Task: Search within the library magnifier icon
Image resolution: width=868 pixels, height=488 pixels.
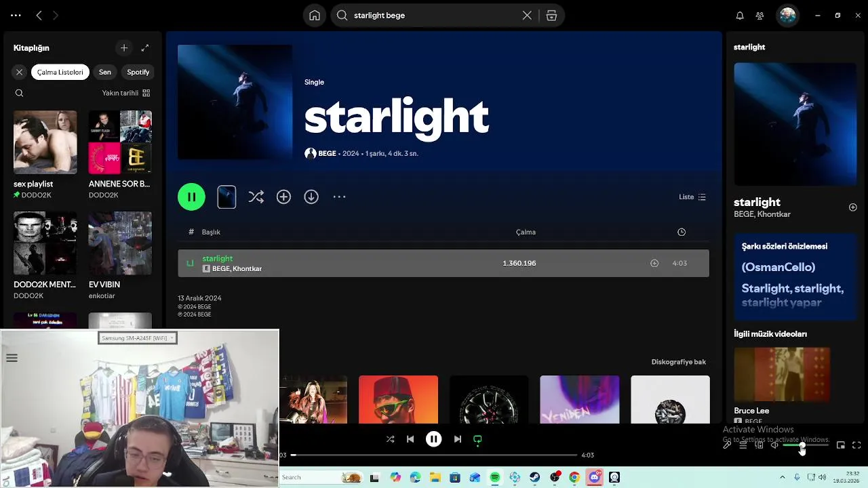Action: coord(19,93)
